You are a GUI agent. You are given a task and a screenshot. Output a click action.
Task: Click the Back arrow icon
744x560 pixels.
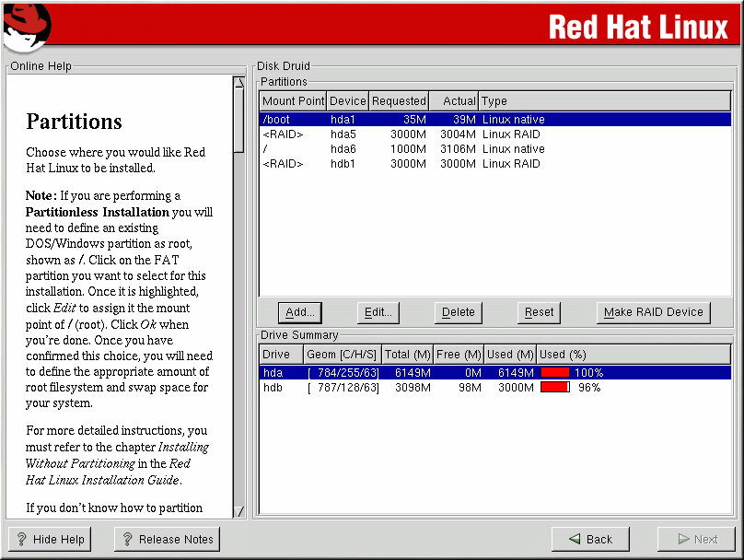tap(575, 540)
